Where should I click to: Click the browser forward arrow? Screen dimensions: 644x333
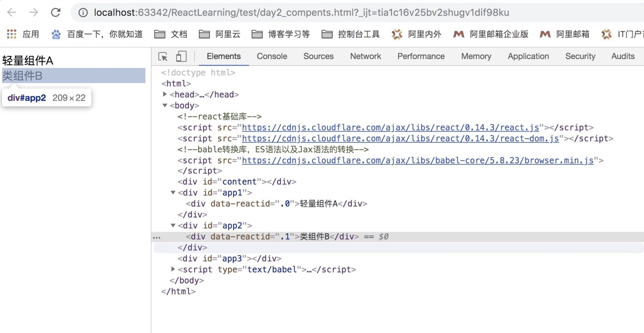(33, 13)
